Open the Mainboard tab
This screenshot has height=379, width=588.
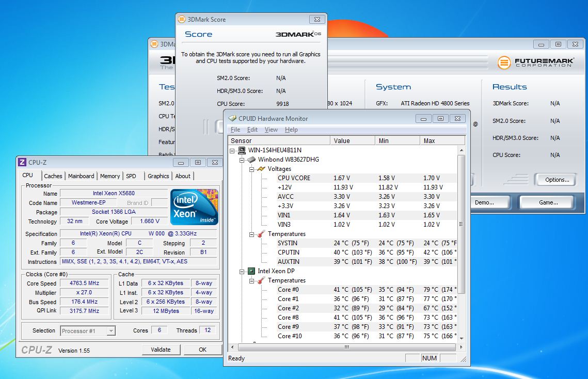[81, 176]
